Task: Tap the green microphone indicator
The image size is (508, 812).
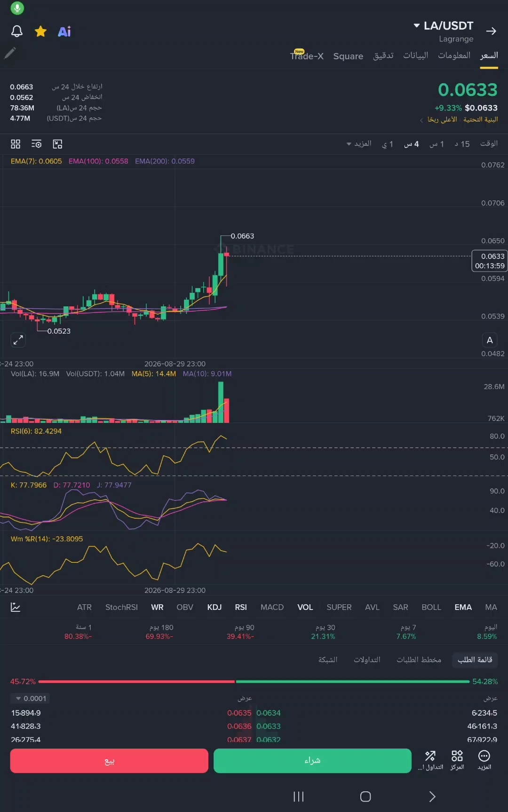Action: coord(17,8)
